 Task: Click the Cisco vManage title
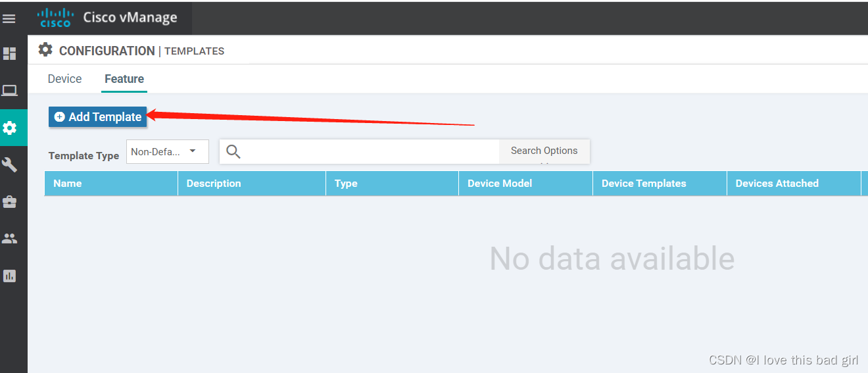click(130, 18)
